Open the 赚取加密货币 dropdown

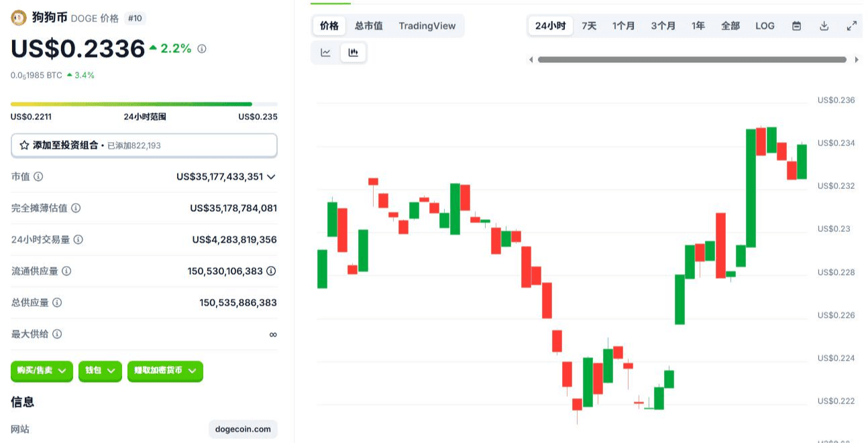click(x=165, y=371)
